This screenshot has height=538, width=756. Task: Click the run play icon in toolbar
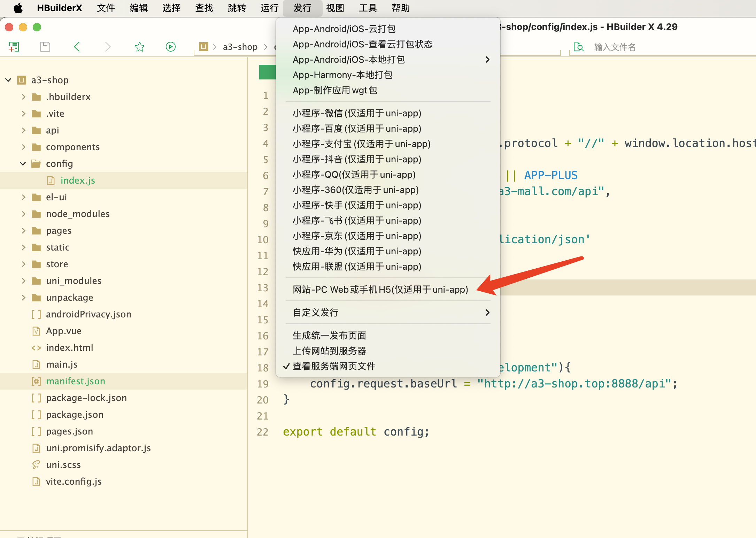pos(171,47)
